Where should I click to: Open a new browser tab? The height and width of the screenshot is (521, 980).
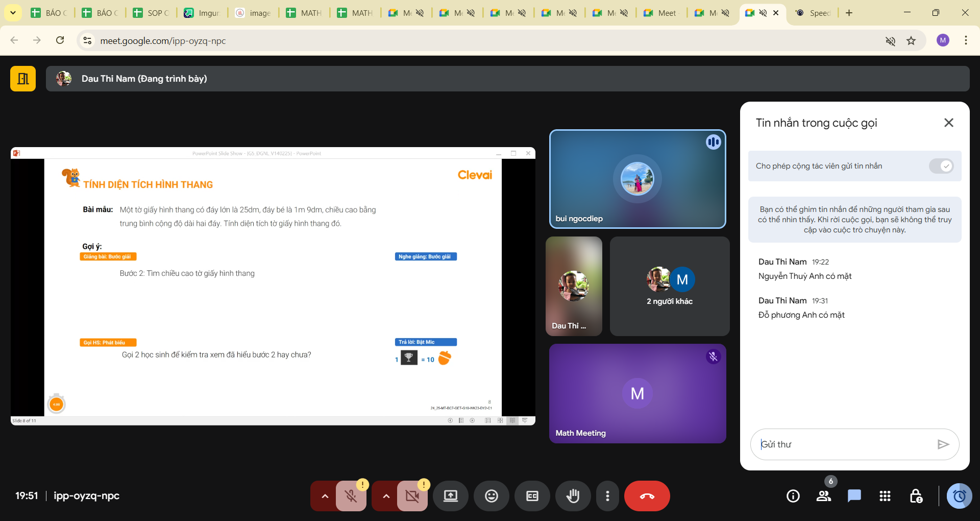pyautogui.click(x=849, y=13)
